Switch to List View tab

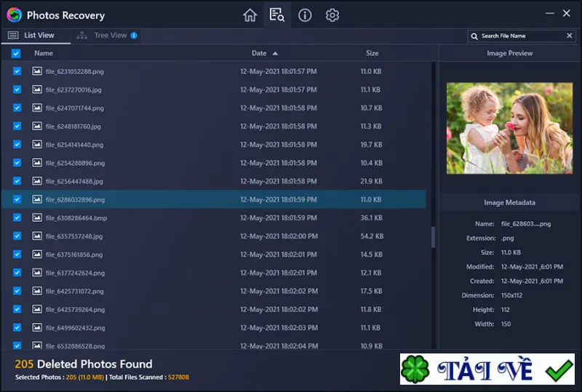coord(36,36)
